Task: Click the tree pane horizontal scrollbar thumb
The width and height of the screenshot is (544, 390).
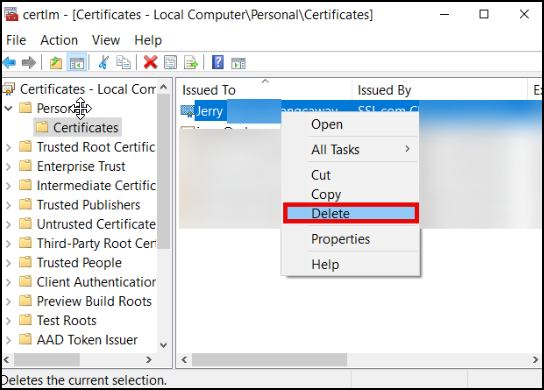Action: pos(47,359)
